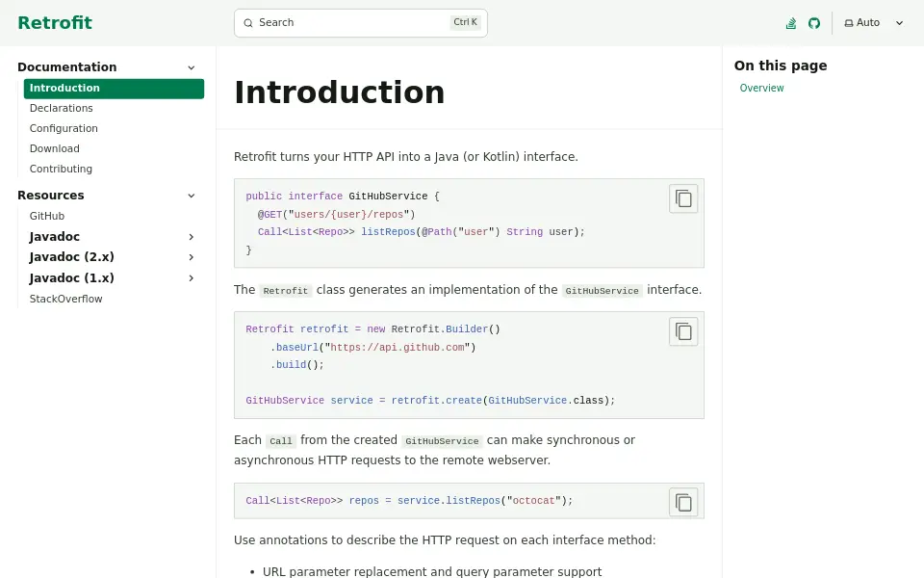Screen dimensions: 924x578
Task: Copy the Retrofit.Builder code block
Action: tap(683, 331)
